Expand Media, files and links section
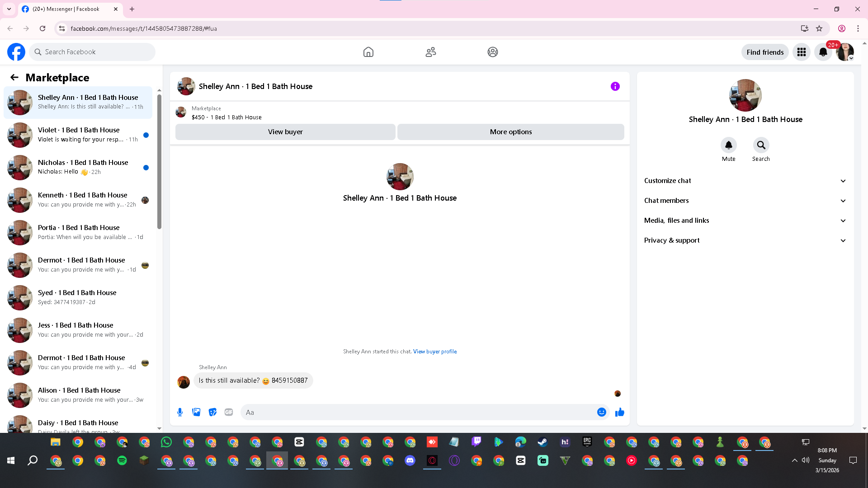The width and height of the screenshot is (868, 488). tap(745, 221)
